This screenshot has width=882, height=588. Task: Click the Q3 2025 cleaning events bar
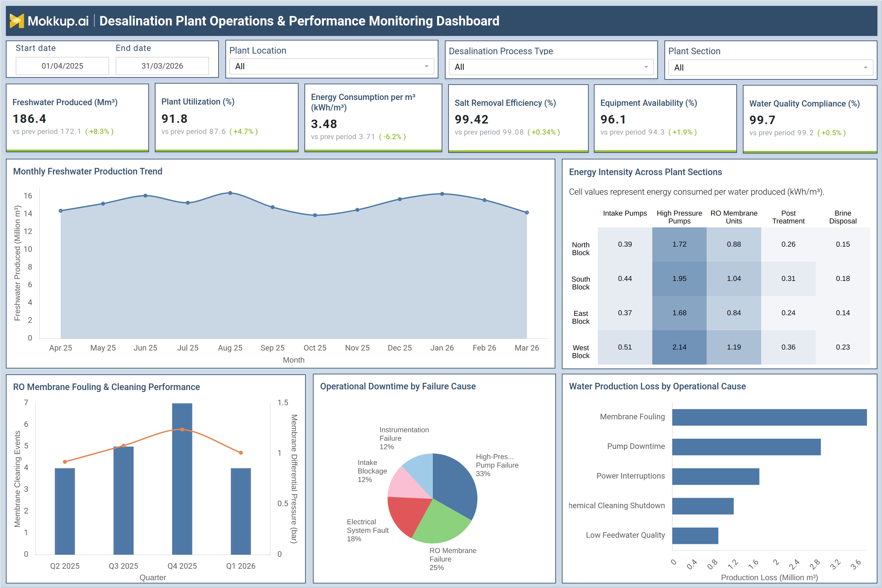[x=123, y=501]
